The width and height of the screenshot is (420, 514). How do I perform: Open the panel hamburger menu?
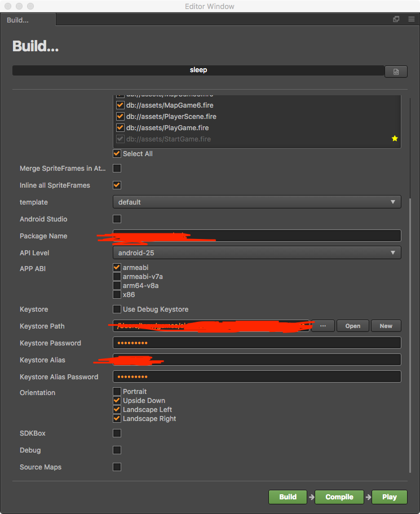412,19
